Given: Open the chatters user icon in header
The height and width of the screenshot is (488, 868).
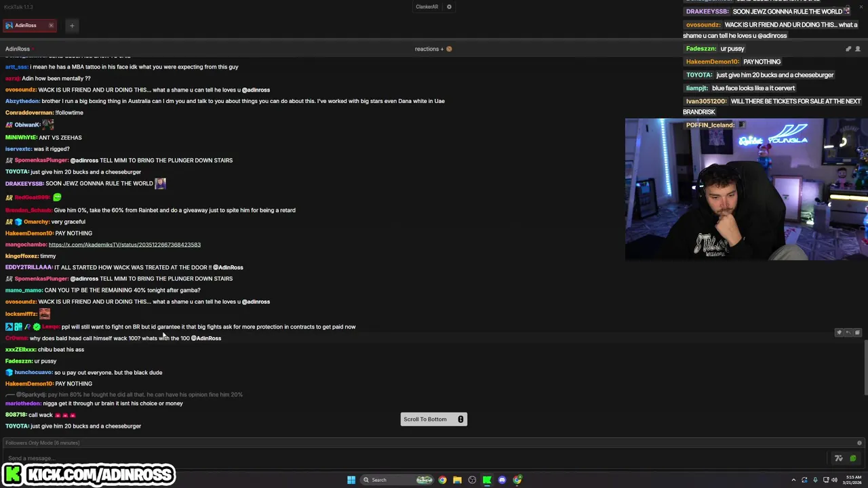Looking at the screenshot, I should tap(857, 49).
